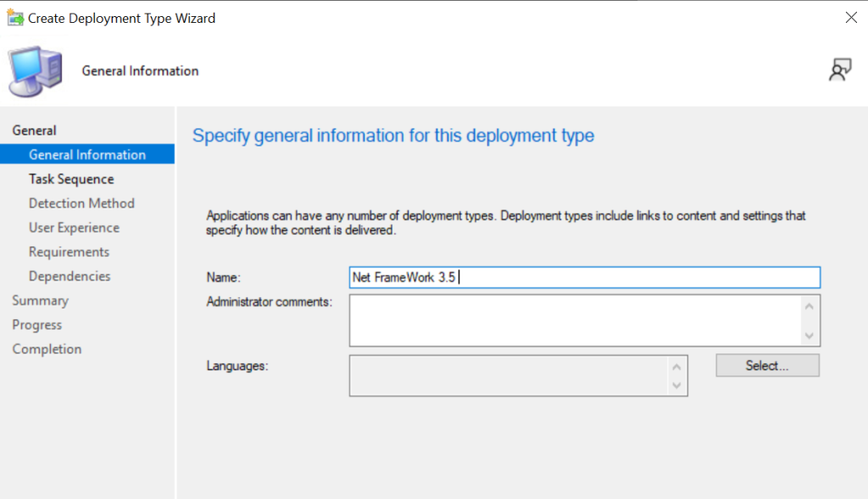
Task: Click the up arrow in Administrator comments
Action: click(x=810, y=307)
